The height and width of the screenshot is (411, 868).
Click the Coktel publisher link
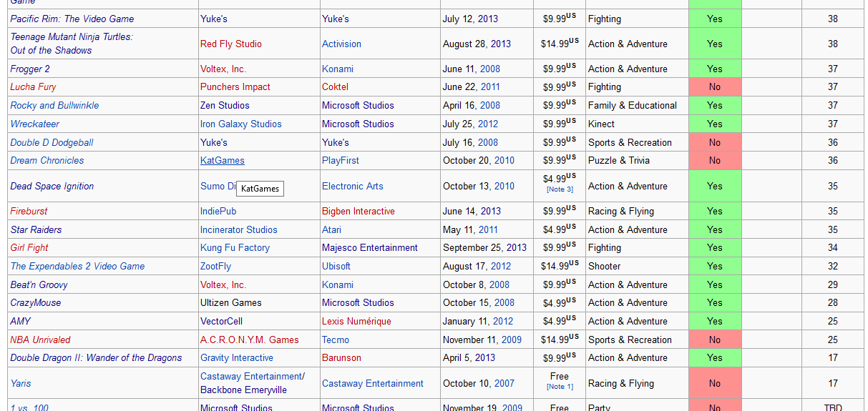335,86
